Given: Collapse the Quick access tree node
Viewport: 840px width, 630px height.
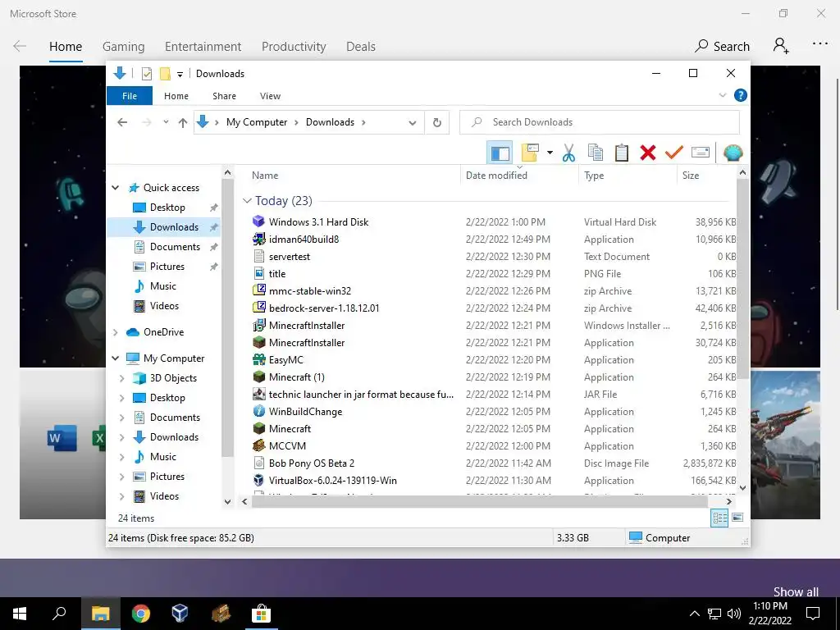Looking at the screenshot, I should [115, 188].
